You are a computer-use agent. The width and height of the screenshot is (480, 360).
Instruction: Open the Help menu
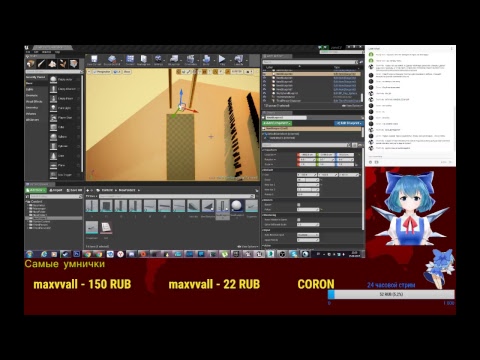[57, 52]
